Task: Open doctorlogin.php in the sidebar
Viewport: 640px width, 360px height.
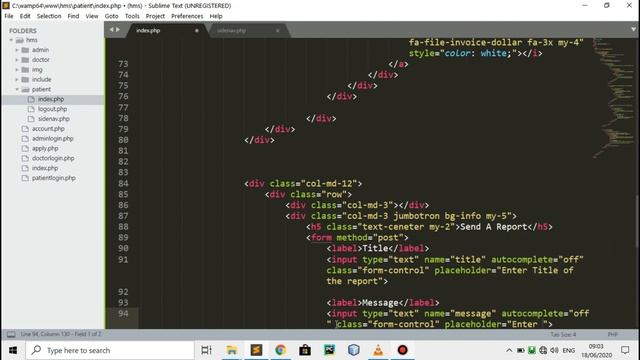Action: pos(53,158)
